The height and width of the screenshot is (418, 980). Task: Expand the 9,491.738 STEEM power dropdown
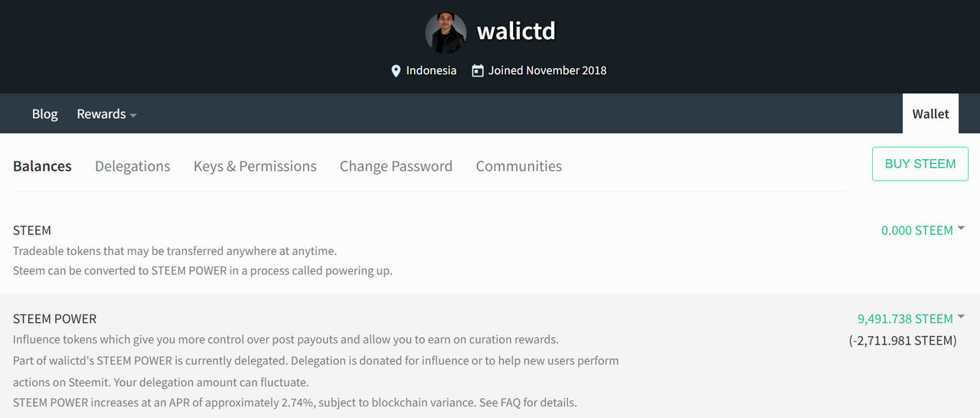pyautogui.click(x=910, y=318)
